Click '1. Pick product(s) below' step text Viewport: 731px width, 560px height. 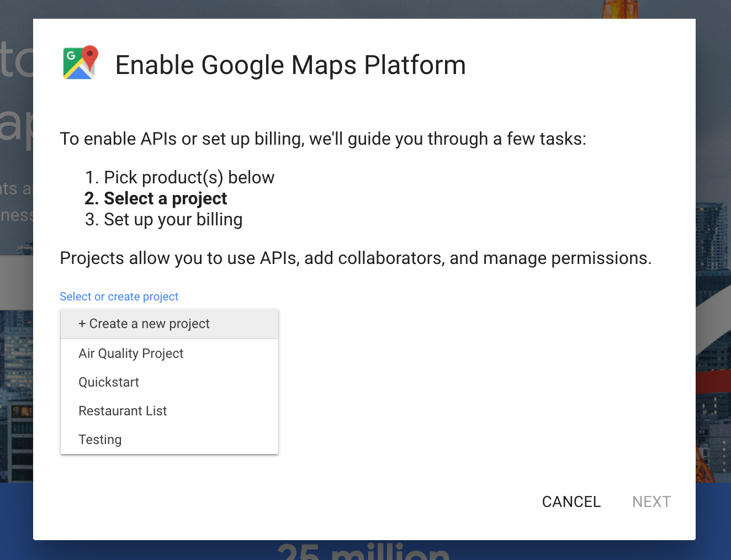179,177
